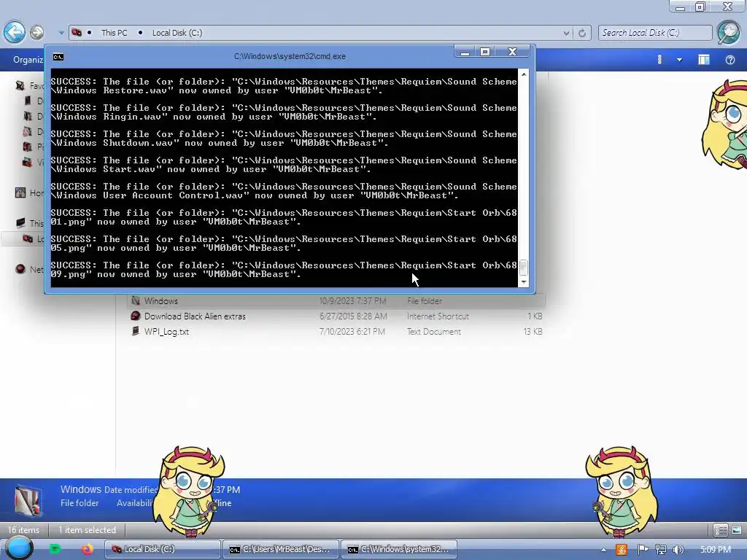Switch to C:\Users\MrBeast\Des... taskbar button
This screenshot has width=747, height=560.
[281, 549]
